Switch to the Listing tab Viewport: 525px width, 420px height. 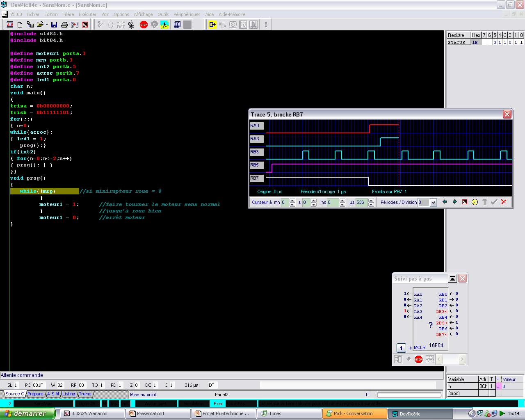coord(69,394)
